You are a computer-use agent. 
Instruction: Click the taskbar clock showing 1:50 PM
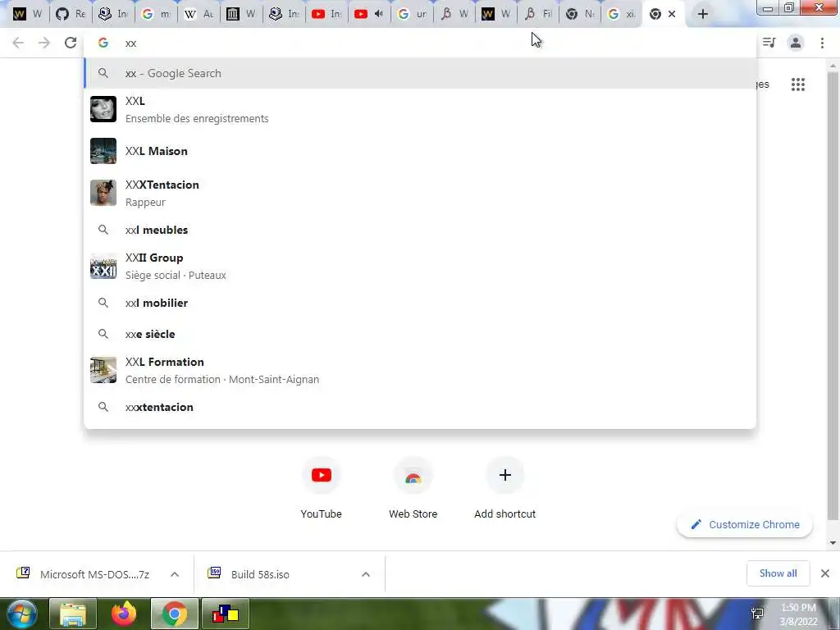tap(798, 614)
